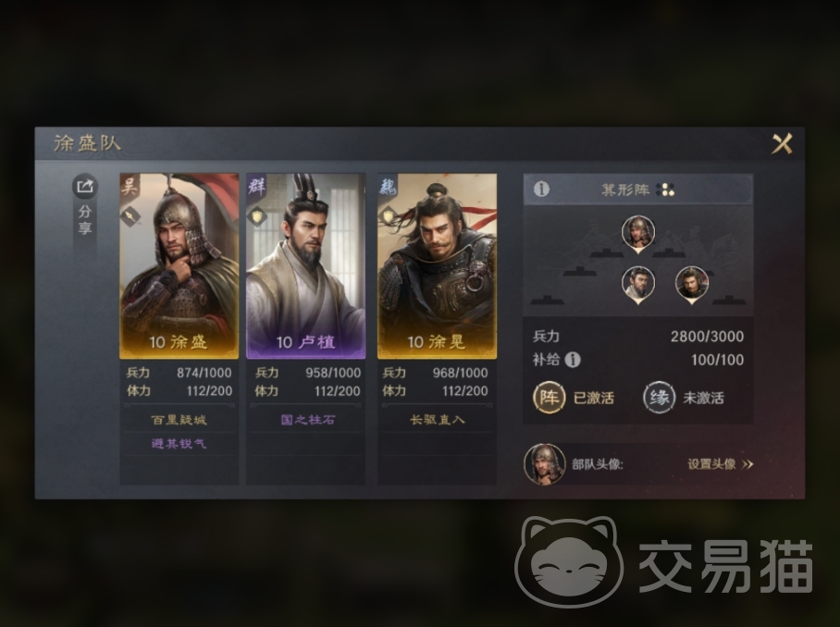Click the shield troop-type icon on 卢植 card
This screenshot has width=840, height=627.
point(258,216)
